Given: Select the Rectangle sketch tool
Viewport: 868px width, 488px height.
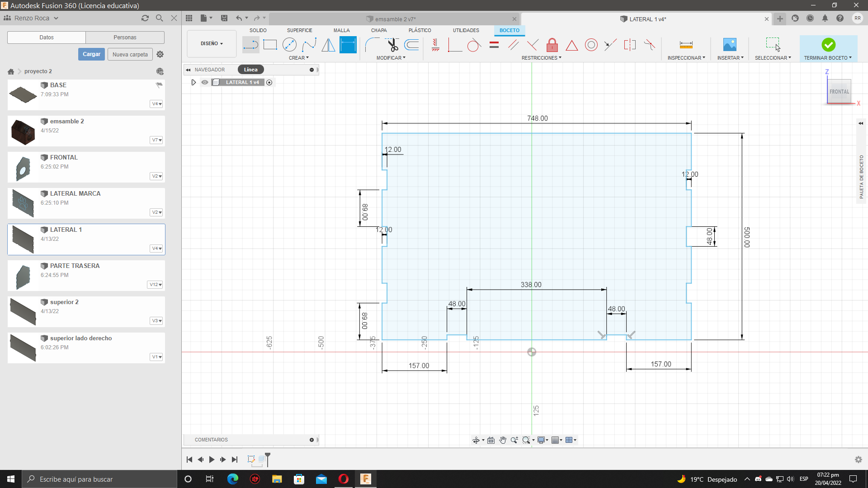Looking at the screenshot, I should pos(270,45).
